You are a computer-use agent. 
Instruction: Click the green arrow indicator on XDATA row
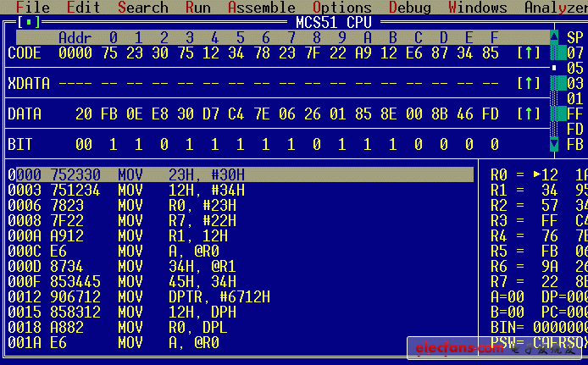click(x=528, y=83)
